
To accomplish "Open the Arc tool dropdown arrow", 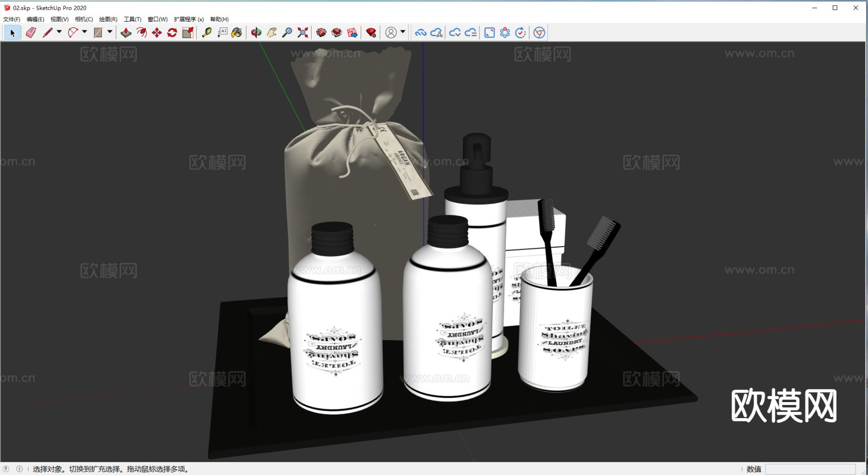I will tap(84, 32).
